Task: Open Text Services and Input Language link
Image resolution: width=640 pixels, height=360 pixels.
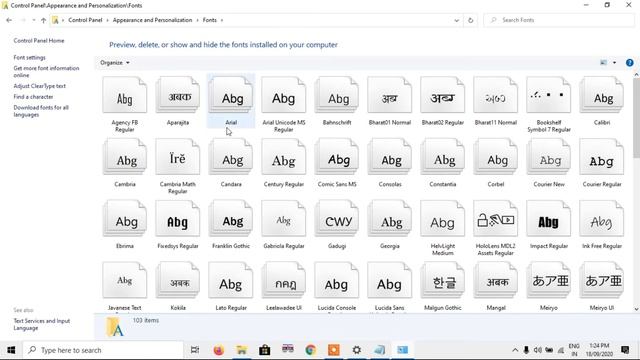Action: point(42,324)
